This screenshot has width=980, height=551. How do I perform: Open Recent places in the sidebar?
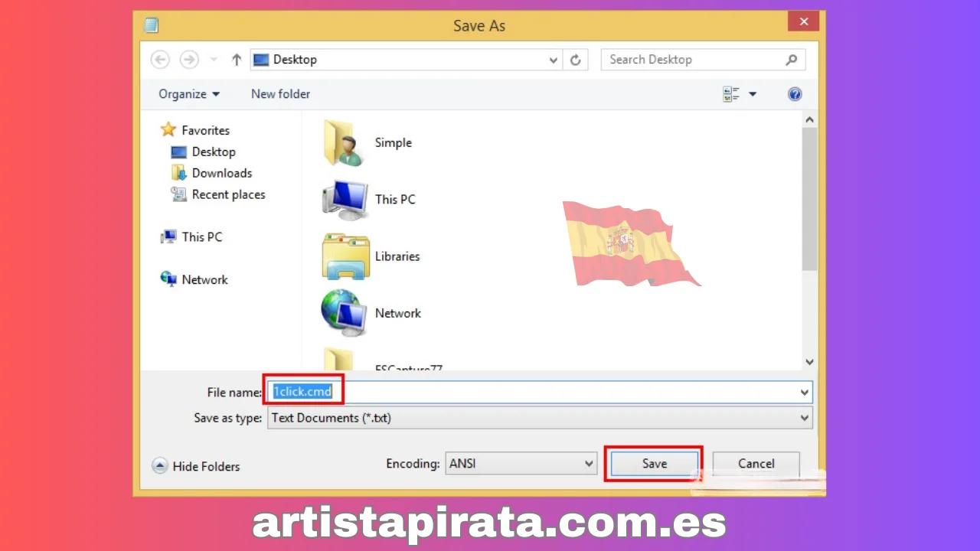pos(228,195)
